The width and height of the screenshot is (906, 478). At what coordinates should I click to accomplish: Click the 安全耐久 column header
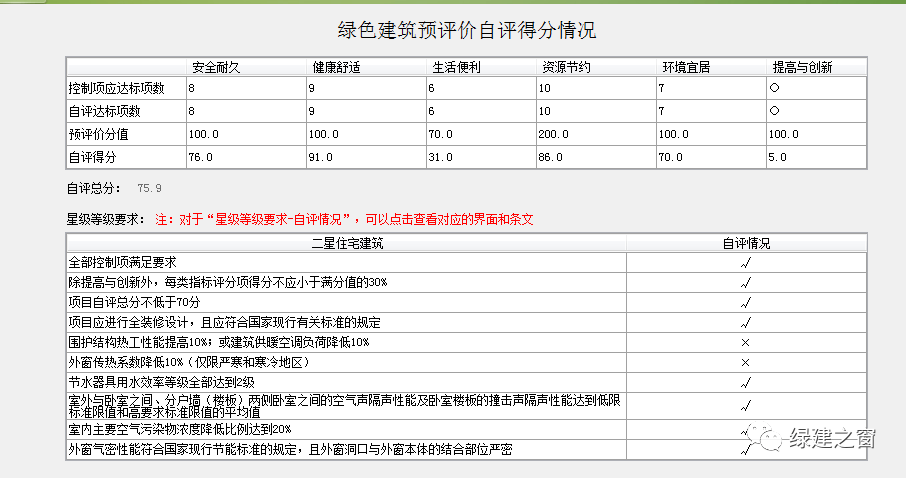217,67
